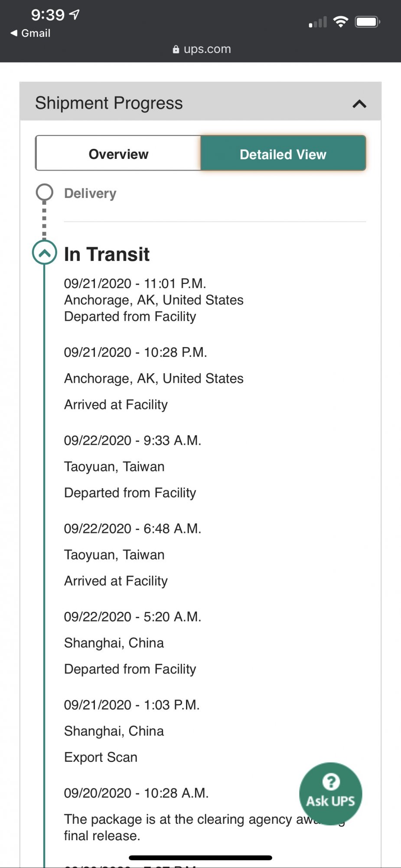Tap the lock icon beside ups.com
Screen dimensions: 401x868
(176, 49)
